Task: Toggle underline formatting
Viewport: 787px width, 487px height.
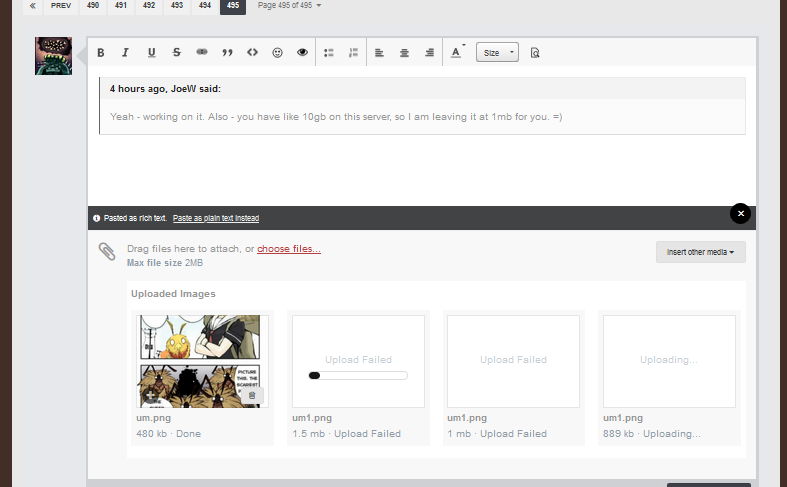Action: (151, 52)
